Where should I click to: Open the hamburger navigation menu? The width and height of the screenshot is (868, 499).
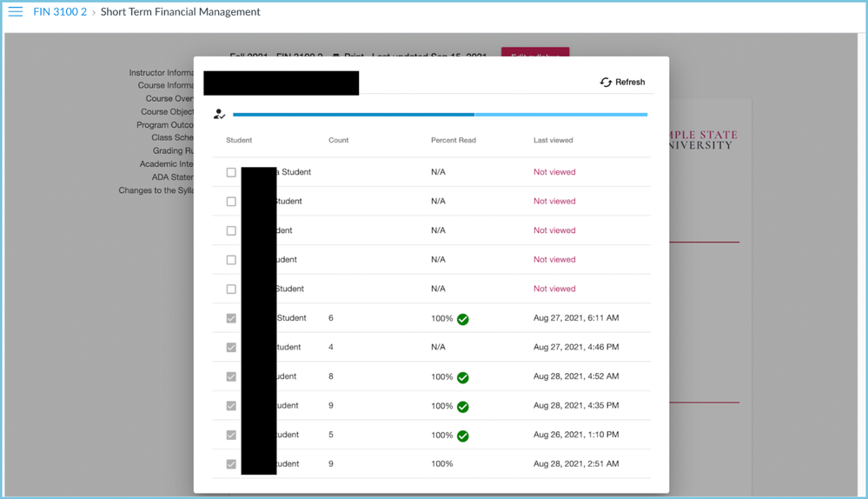pos(15,12)
